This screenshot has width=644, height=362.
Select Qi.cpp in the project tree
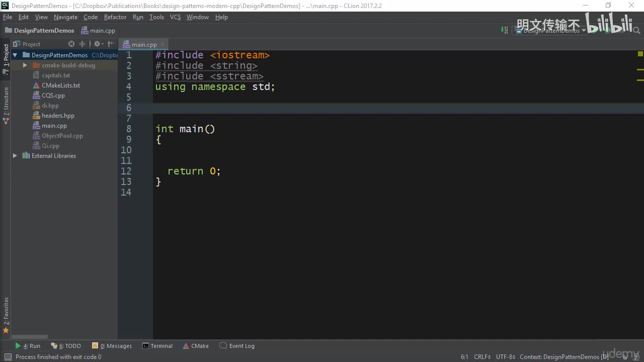(50, 146)
